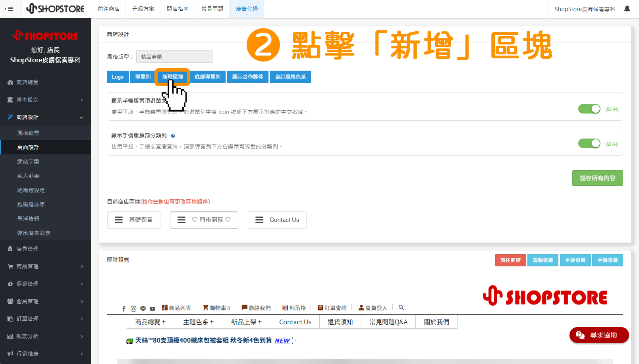
Task: Open 商品列表 grid icon link in preview
Action: click(x=176, y=308)
